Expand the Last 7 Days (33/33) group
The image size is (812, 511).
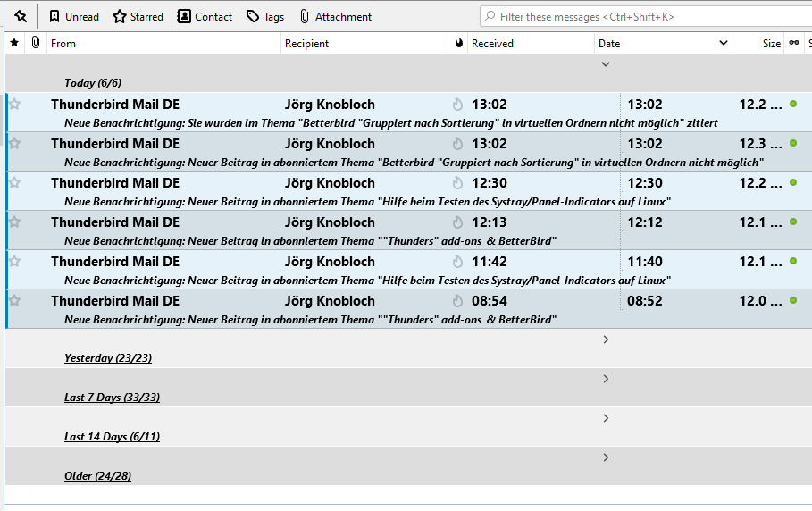click(606, 379)
